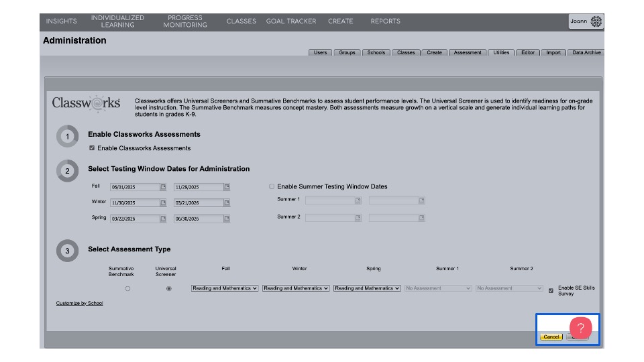
Task: Open Goal Tracker navigation item
Action: pos(290,21)
